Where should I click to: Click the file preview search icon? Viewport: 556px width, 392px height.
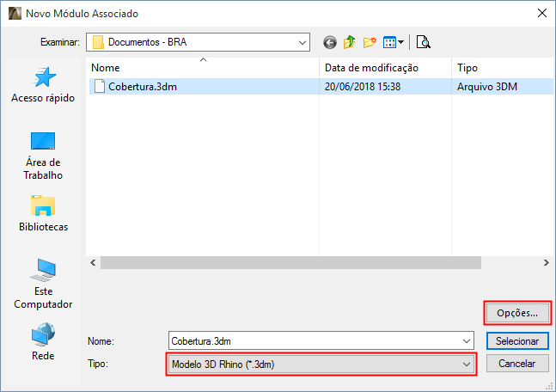click(x=424, y=42)
